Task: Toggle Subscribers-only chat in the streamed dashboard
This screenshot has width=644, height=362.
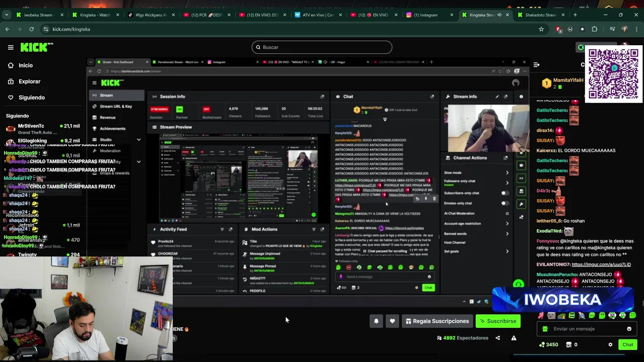Action: pyautogui.click(x=504, y=193)
